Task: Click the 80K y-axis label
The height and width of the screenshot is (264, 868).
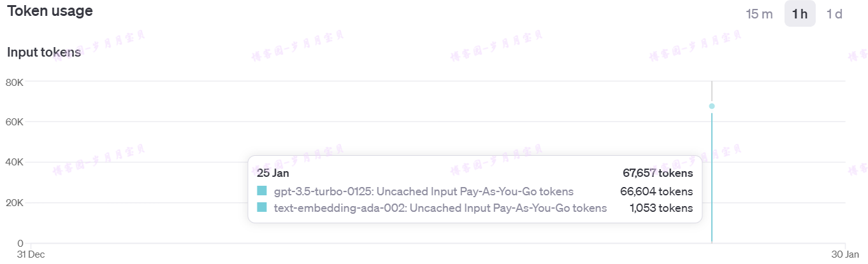Action: 15,81
